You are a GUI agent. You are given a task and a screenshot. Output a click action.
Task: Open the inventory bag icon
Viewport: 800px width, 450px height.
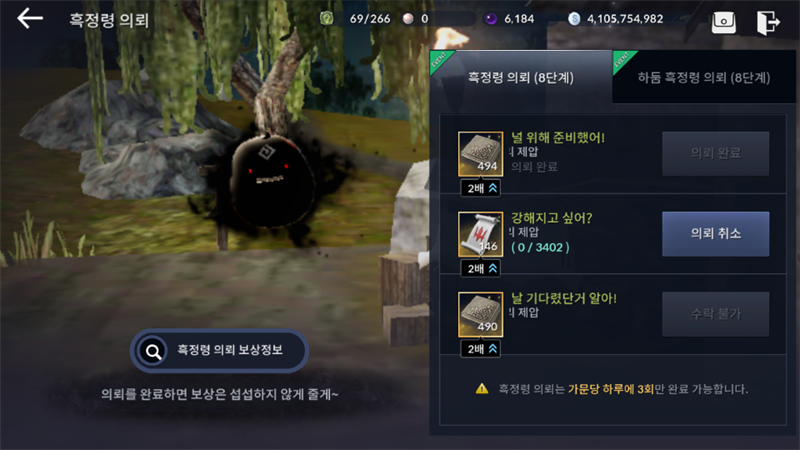(723, 22)
